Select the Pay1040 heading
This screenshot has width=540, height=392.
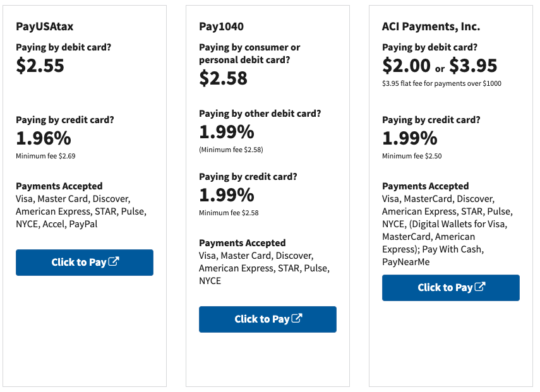(221, 27)
